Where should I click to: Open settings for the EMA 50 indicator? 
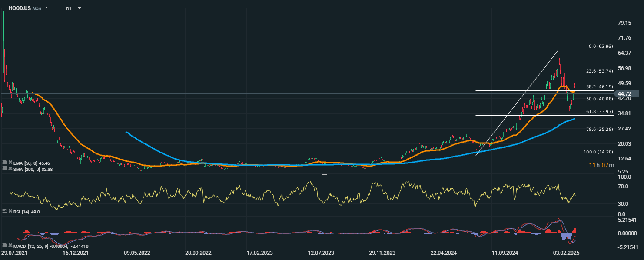pos(4,162)
